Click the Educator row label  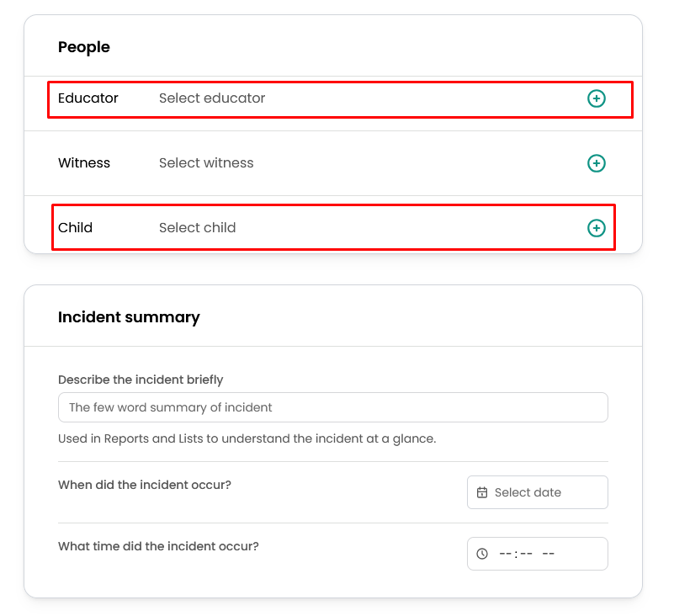coord(88,98)
